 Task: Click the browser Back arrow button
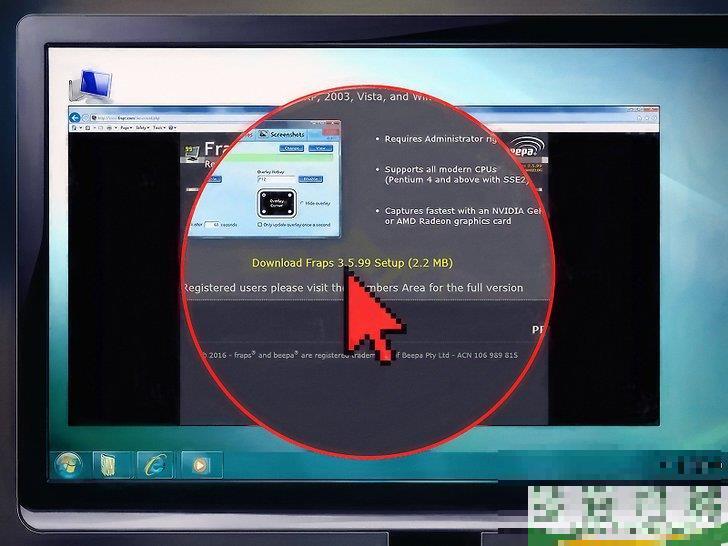click(x=76, y=118)
